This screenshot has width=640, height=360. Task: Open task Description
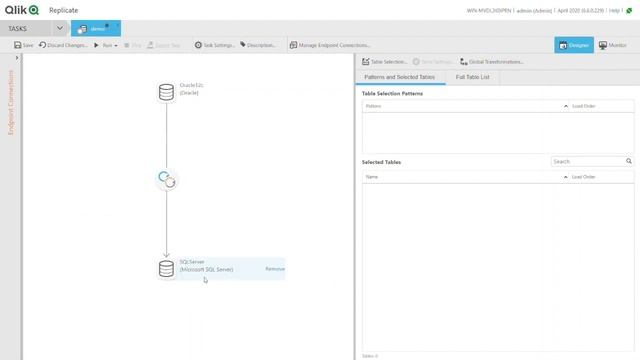click(x=258, y=45)
